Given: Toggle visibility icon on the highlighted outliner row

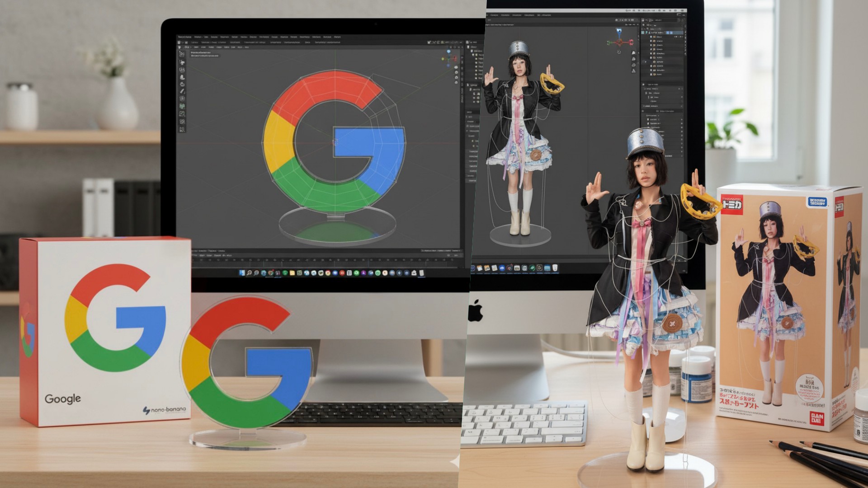Looking at the screenshot, I should pos(667,33).
